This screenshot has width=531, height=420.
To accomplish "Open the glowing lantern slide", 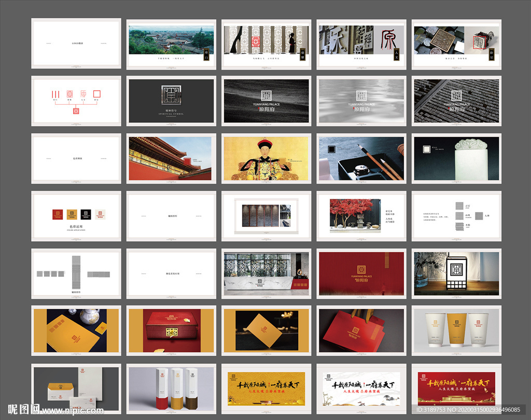I will pyautogui.click(x=456, y=273).
